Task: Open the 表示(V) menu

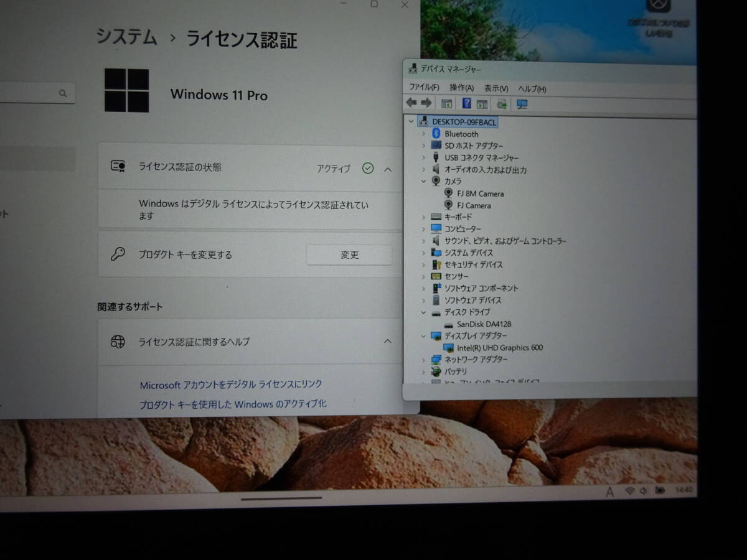Action: [496, 88]
